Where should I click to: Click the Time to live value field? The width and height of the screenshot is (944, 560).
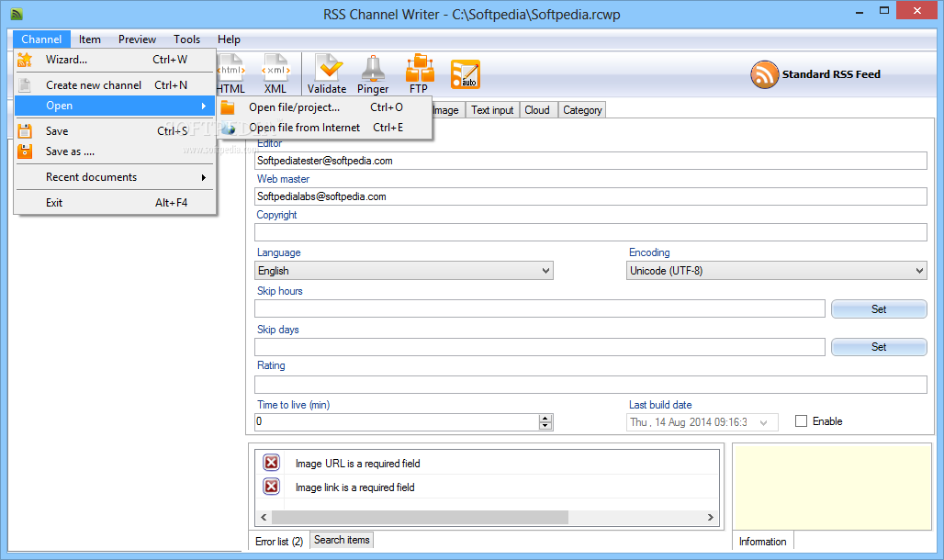[397, 421]
